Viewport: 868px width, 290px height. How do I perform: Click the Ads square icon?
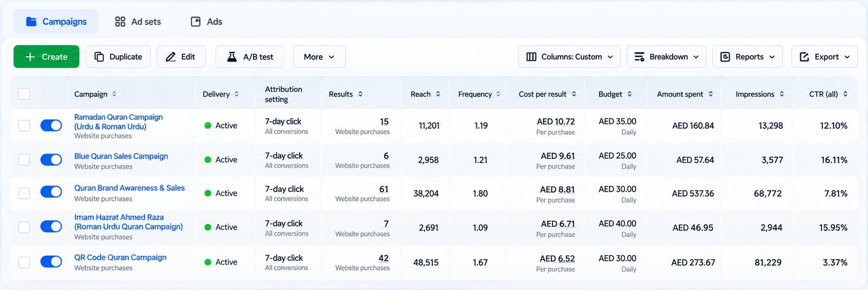point(196,22)
